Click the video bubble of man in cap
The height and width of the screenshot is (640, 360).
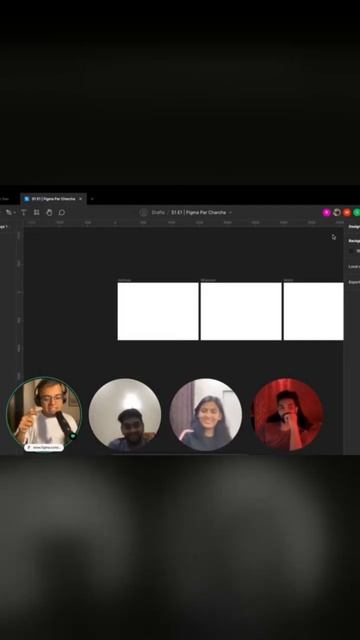pyautogui.click(x=125, y=414)
